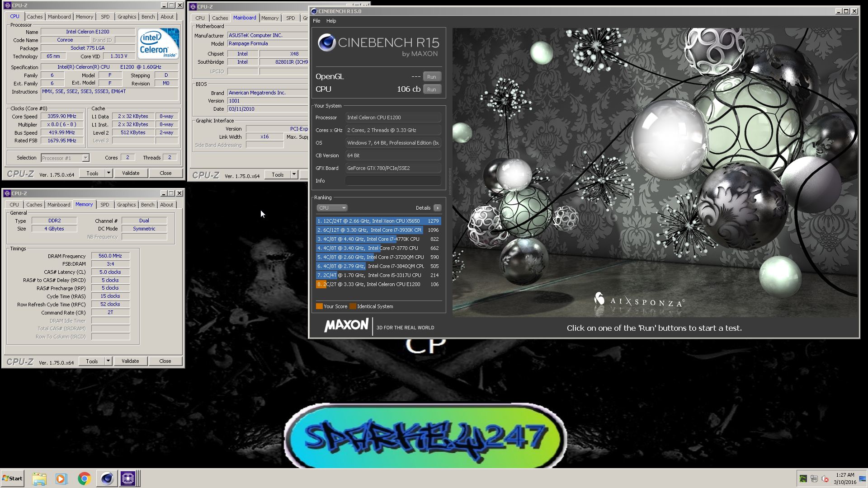This screenshot has width=868, height=488.
Task: Select ranking entry Intel Core i7-4770K
Action: (378, 239)
